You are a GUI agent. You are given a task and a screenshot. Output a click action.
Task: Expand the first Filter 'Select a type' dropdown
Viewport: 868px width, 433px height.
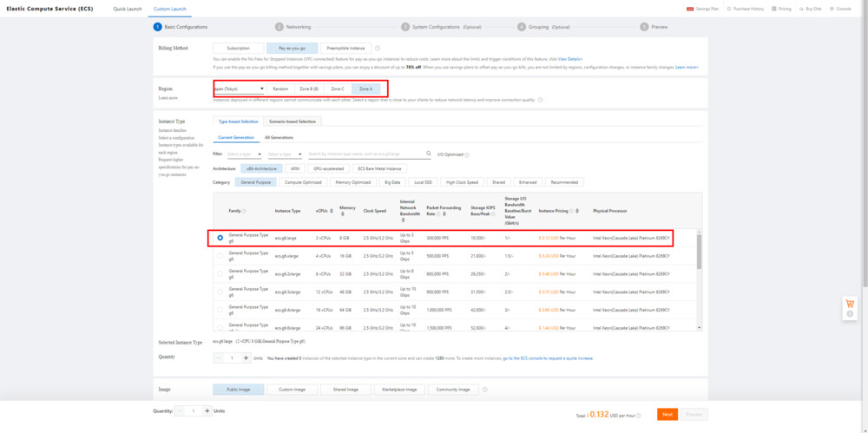pyautogui.click(x=244, y=154)
